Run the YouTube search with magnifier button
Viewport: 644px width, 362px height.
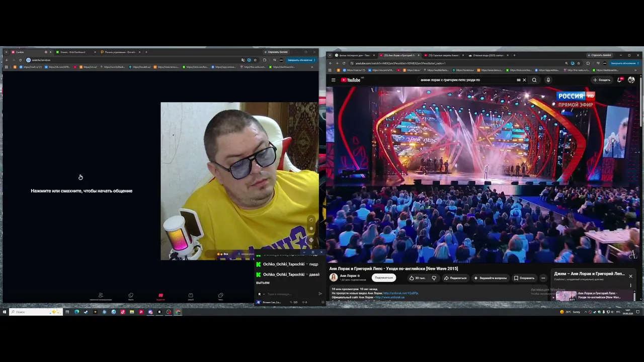534,80
